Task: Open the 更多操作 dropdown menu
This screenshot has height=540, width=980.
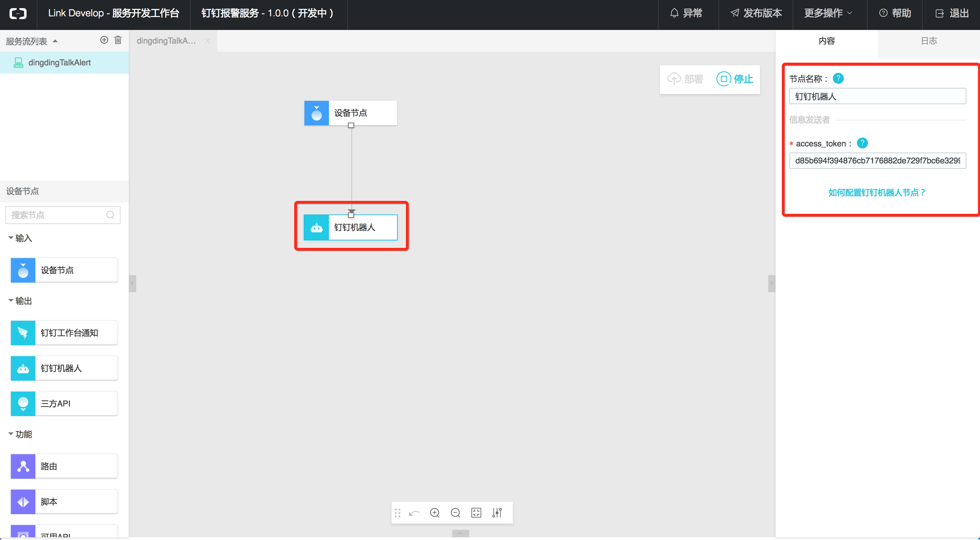Action: click(x=828, y=13)
